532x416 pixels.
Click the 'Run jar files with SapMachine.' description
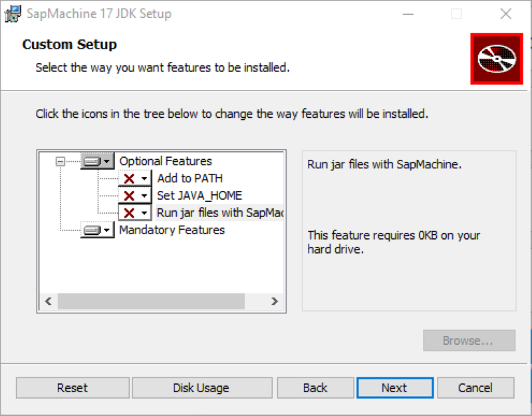tap(384, 164)
